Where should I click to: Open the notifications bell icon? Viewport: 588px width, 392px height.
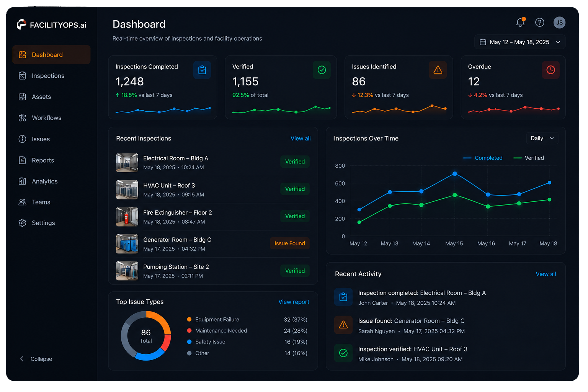(520, 23)
